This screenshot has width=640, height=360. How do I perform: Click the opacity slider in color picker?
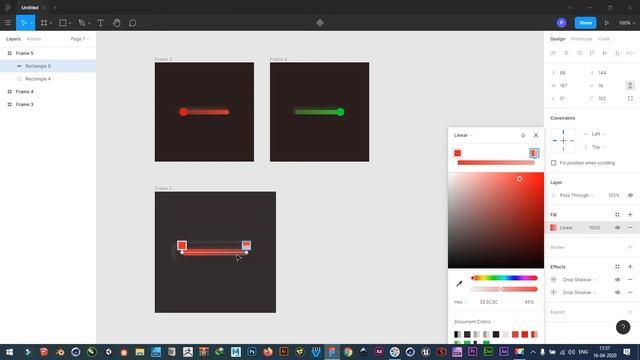click(504, 289)
